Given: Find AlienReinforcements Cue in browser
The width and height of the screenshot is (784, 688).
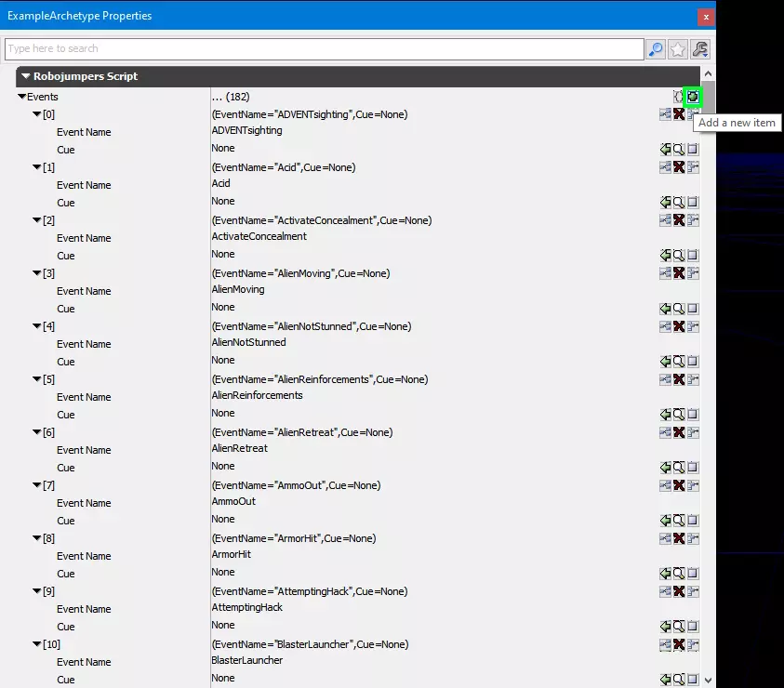Looking at the screenshot, I should coord(679,414).
